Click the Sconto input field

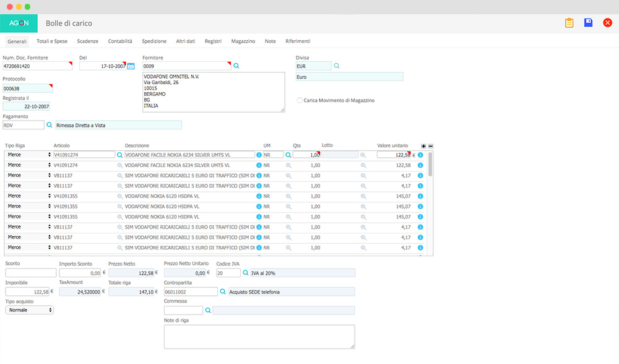pos(31,273)
